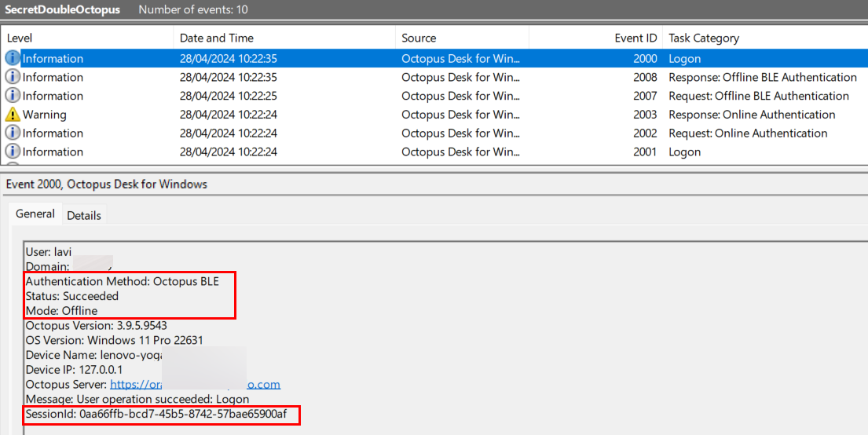Select the Response: Online Authentication event
This screenshot has height=435, width=868.
[x=434, y=115]
